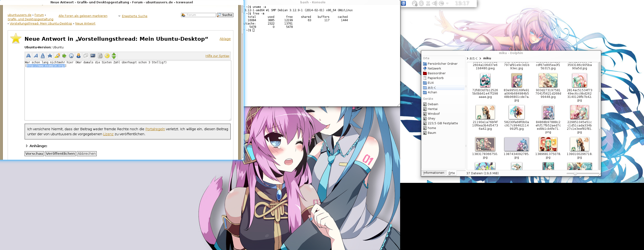The image size is (644, 250).
Task: Click inside the reply text area
Action: point(128,90)
